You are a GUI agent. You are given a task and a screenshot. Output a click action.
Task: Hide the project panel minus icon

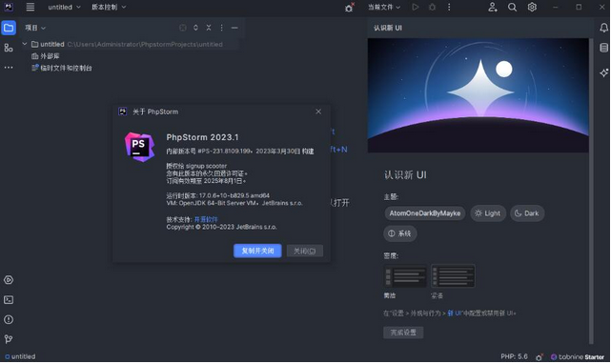click(234, 28)
